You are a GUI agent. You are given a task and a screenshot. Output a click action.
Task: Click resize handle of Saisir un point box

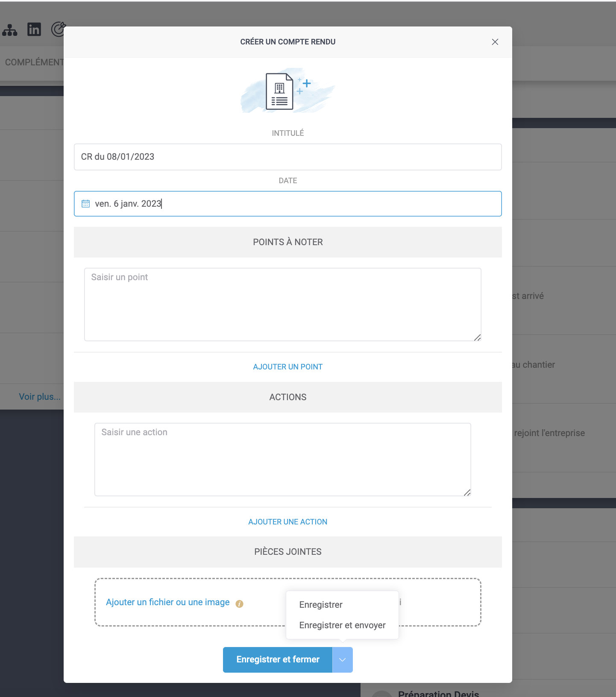(x=477, y=337)
